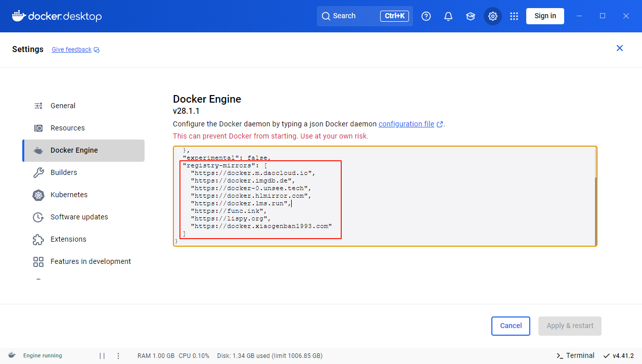This screenshot has width=642, height=364.
Task: Select the Kubernetes settings tab
Action: tap(83, 195)
